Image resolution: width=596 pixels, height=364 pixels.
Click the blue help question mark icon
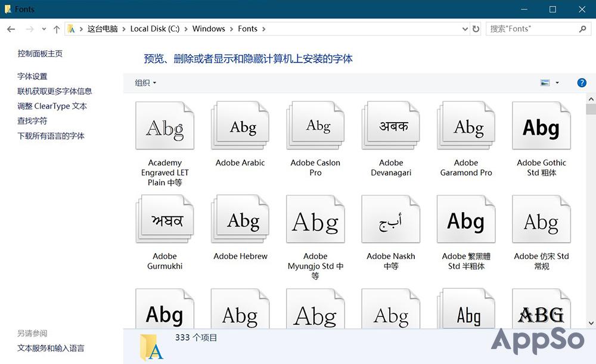[x=582, y=82]
